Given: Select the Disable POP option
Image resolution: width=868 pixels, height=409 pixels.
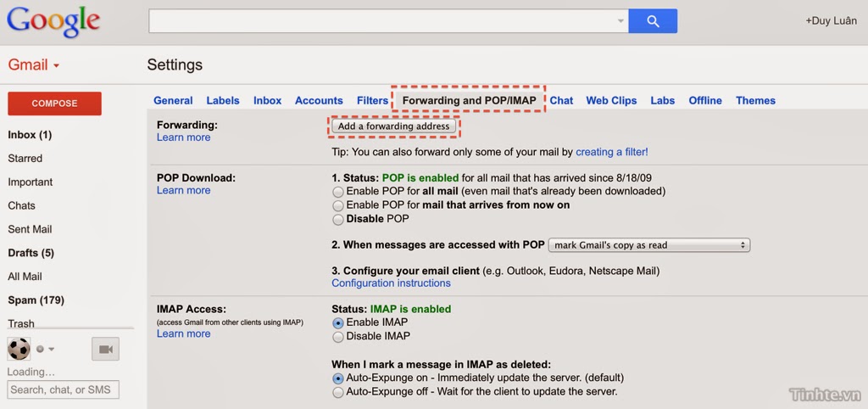Looking at the screenshot, I should (x=338, y=220).
